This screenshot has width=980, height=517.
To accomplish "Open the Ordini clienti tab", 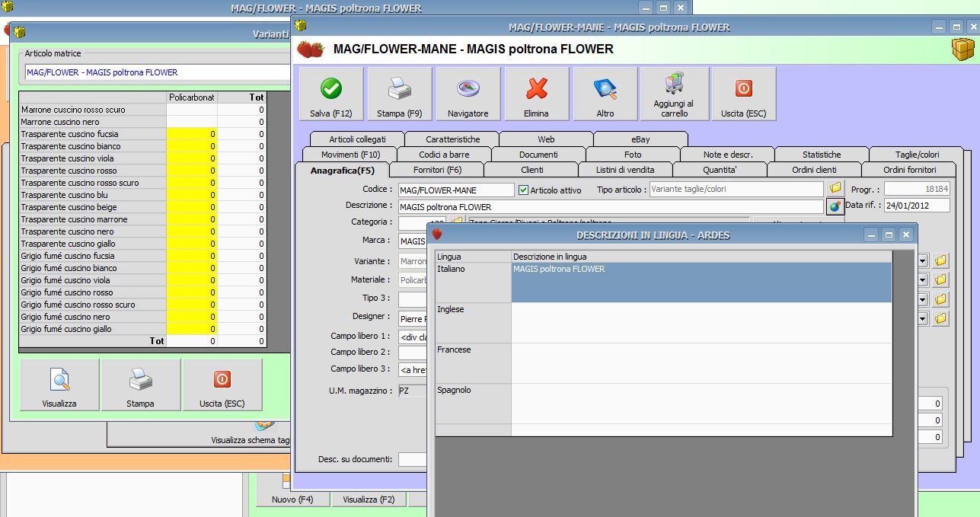I will (815, 170).
